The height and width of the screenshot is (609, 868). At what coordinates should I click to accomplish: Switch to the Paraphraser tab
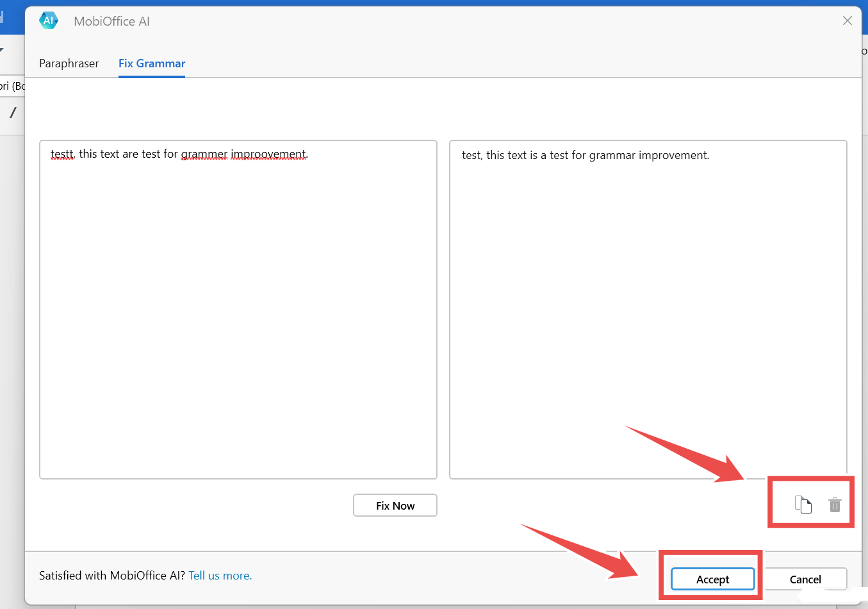(69, 63)
